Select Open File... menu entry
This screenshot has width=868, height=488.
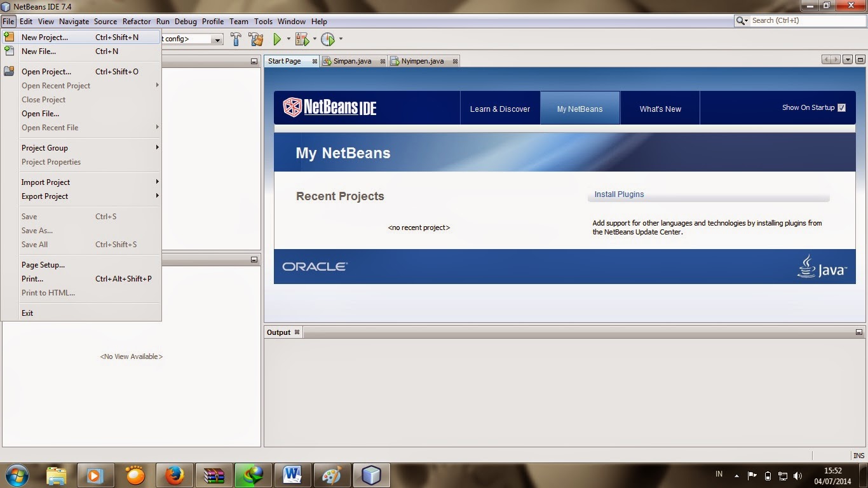[x=81, y=113]
